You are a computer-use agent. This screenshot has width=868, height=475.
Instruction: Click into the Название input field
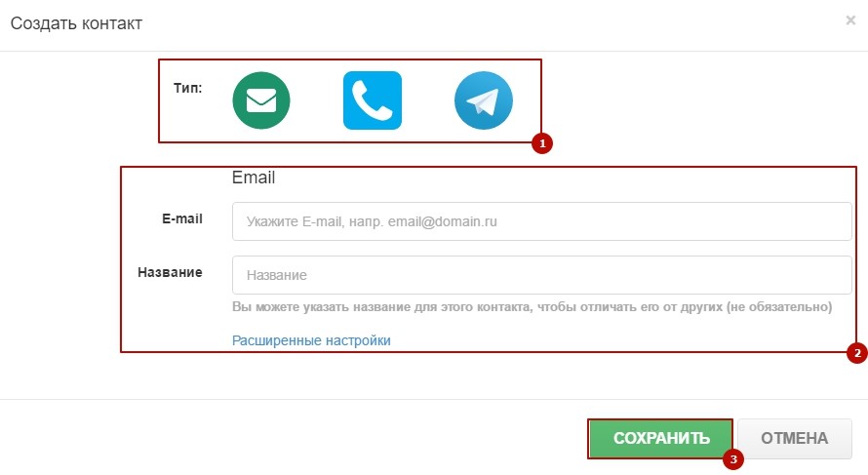(x=541, y=275)
